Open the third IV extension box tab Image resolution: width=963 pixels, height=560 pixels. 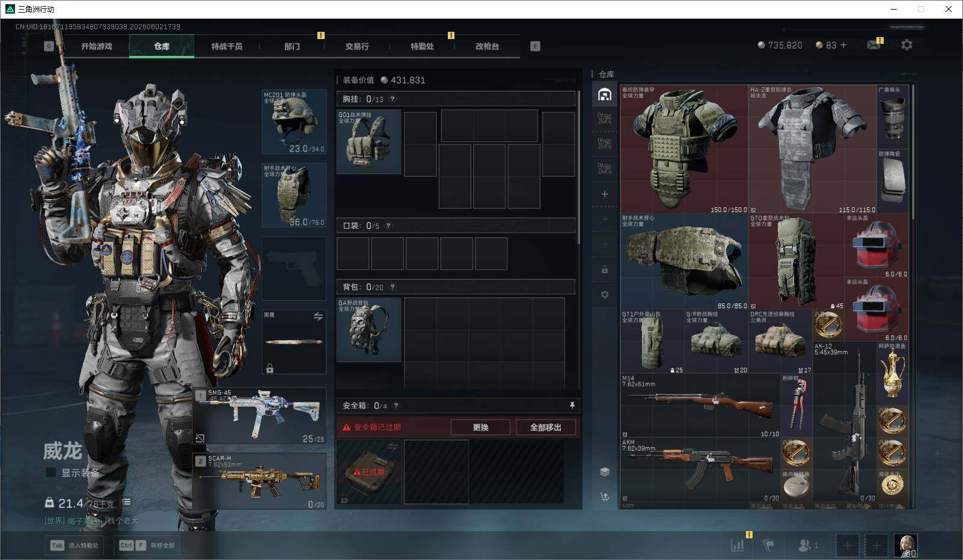click(x=605, y=169)
